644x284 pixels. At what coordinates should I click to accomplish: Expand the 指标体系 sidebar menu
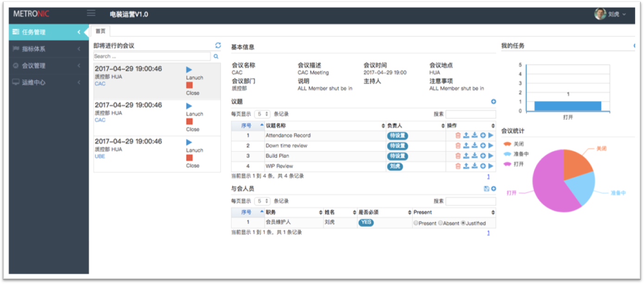pyautogui.click(x=49, y=49)
